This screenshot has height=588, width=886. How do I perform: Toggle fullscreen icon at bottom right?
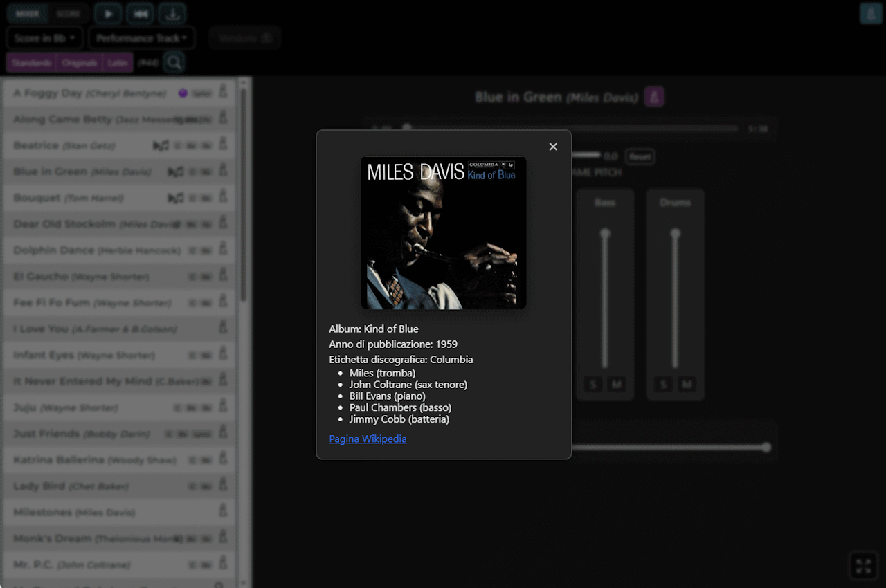[x=863, y=566]
